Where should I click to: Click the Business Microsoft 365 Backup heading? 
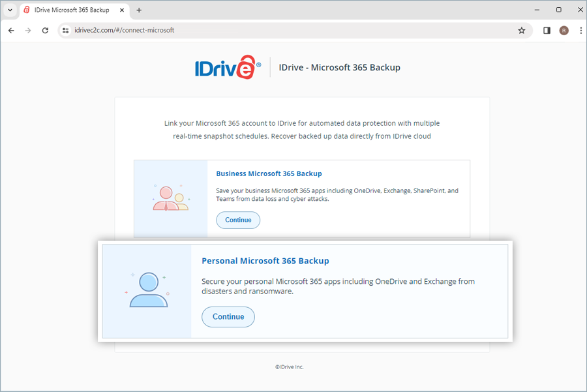point(269,173)
